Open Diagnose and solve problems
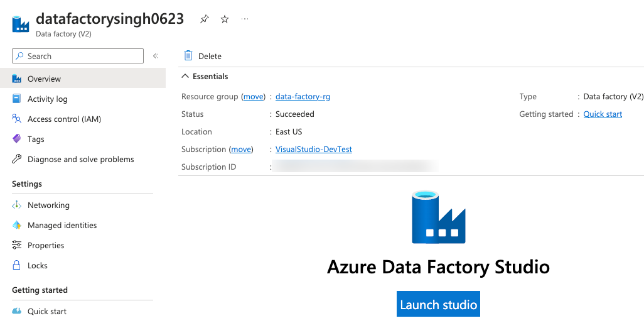644x323 pixels. pyautogui.click(x=80, y=160)
